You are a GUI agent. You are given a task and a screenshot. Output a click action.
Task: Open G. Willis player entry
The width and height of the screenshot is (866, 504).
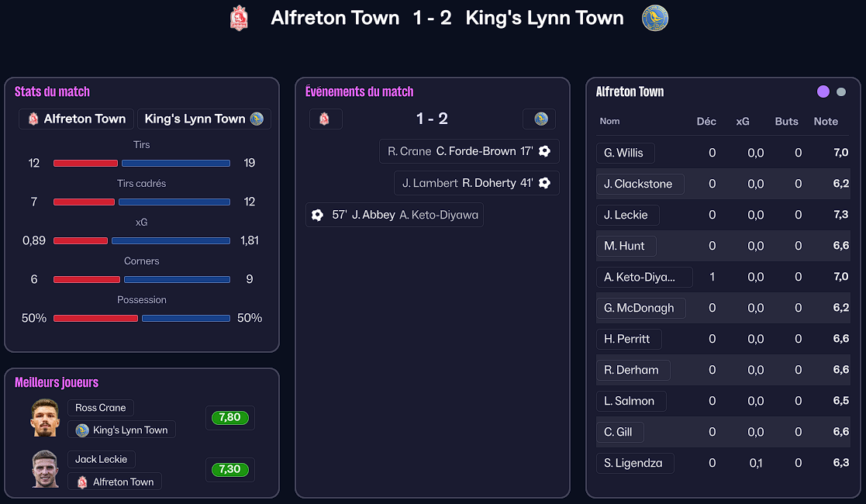(624, 153)
